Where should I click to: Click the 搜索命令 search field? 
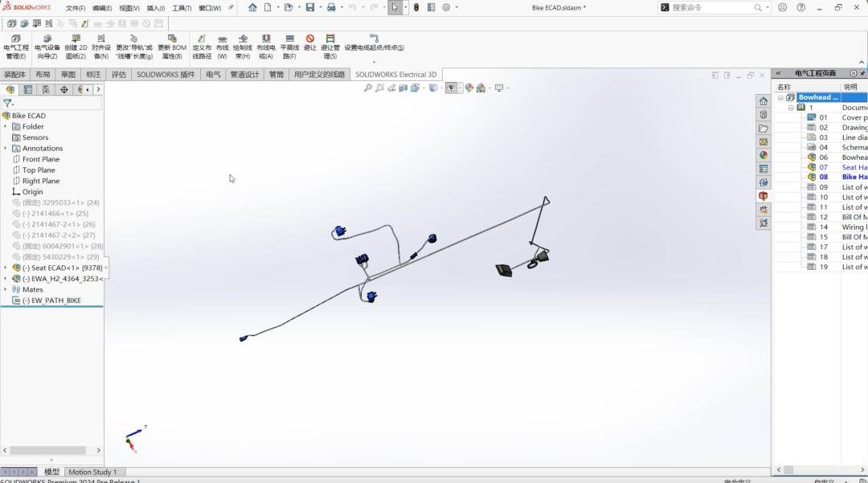coord(711,7)
